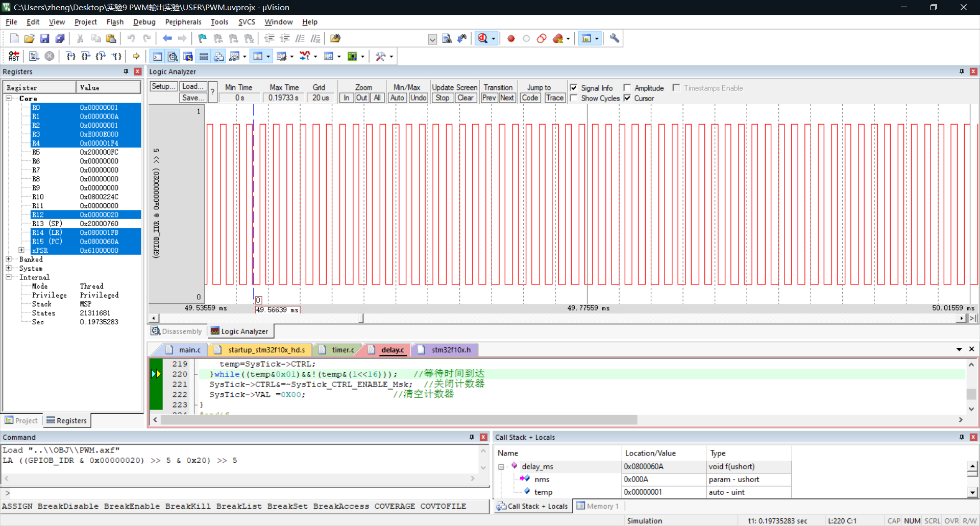Image resolution: width=980 pixels, height=526 pixels.
Task: Click the Step Into icon
Action: point(71,56)
